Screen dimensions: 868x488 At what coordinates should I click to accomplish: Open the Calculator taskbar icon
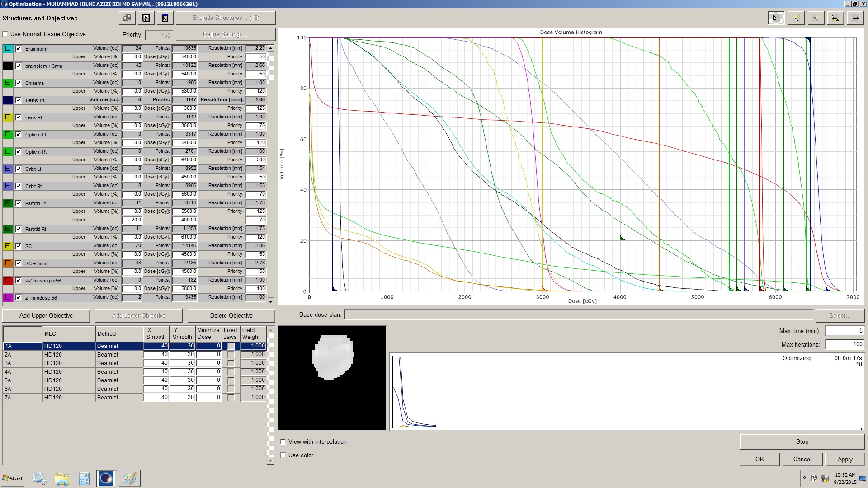point(84,479)
